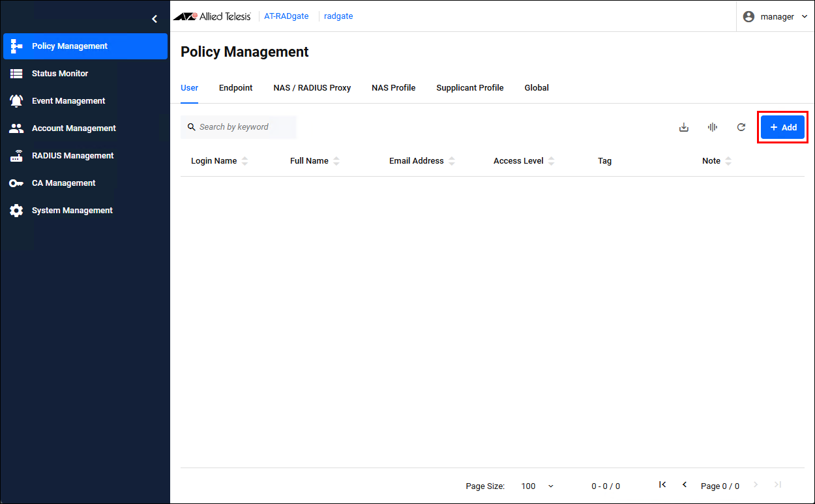The image size is (815, 504).
Task: Open System Management in sidebar
Action: coord(85,211)
